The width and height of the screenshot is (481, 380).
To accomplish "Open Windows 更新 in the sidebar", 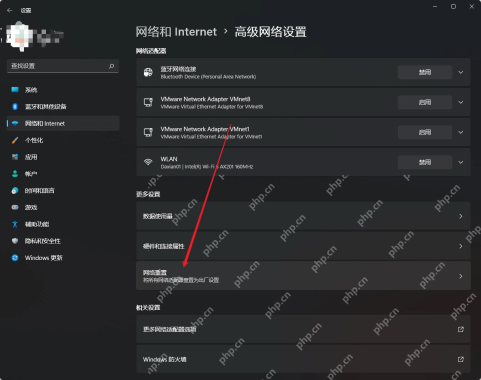I will coord(63,258).
